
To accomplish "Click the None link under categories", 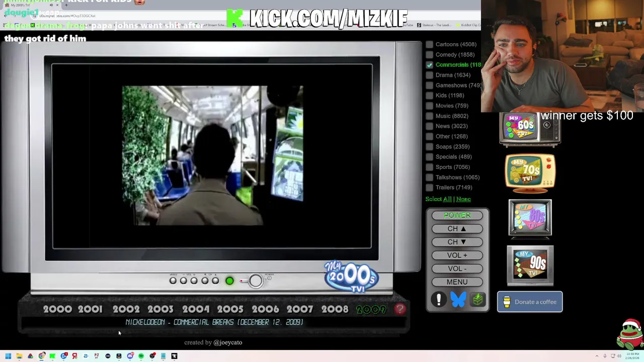I will [463, 199].
